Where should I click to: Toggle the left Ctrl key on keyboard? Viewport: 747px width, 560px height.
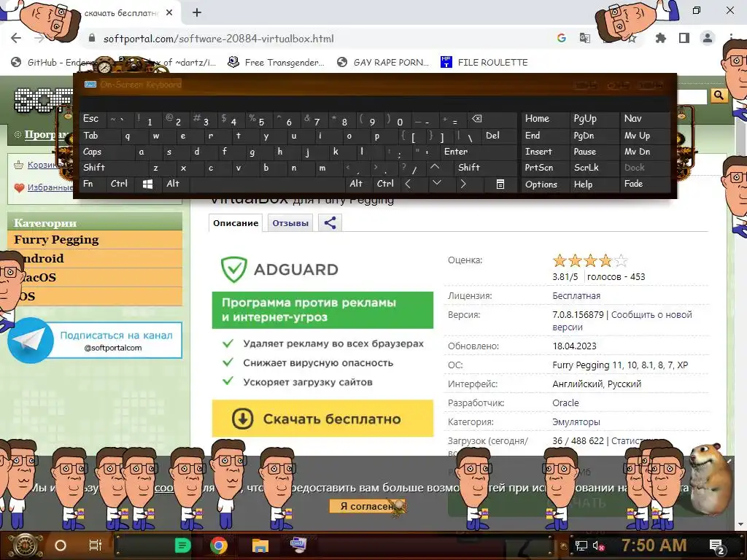[x=120, y=184]
